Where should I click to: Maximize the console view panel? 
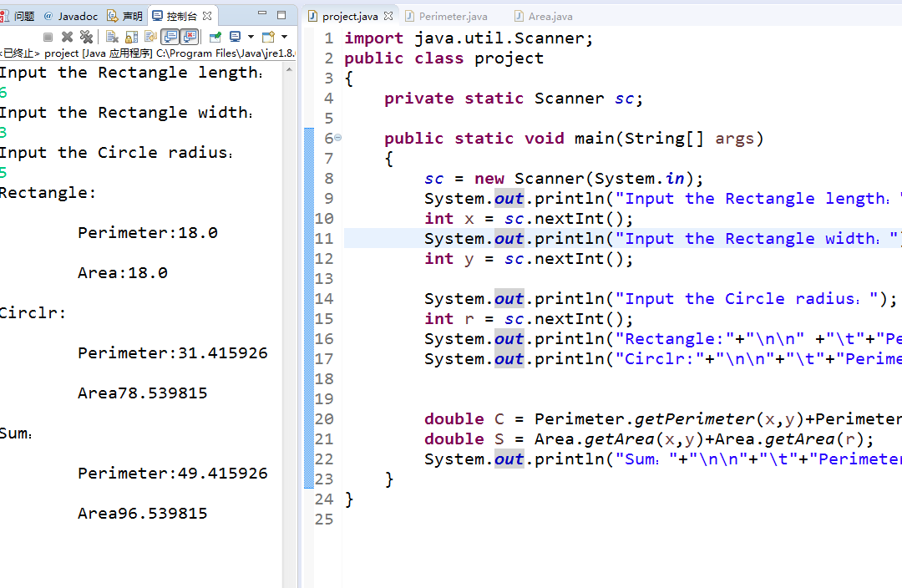(281, 14)
